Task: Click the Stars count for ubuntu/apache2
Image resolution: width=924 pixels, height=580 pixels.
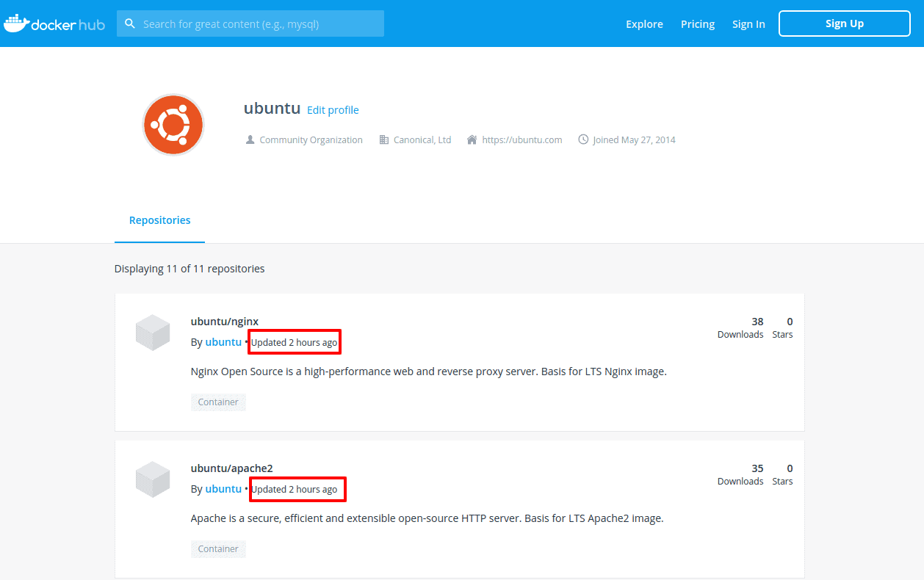Action: [783, 474]
